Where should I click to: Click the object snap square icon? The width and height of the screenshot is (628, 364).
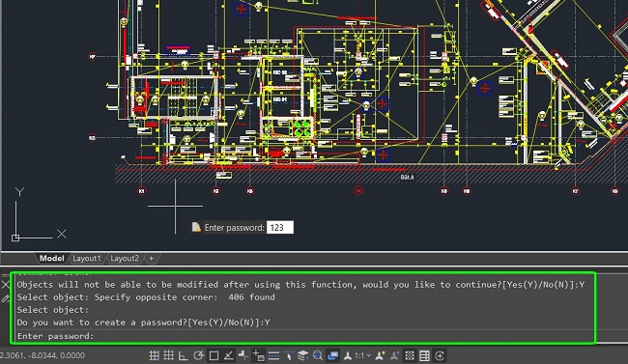(214, 355)
